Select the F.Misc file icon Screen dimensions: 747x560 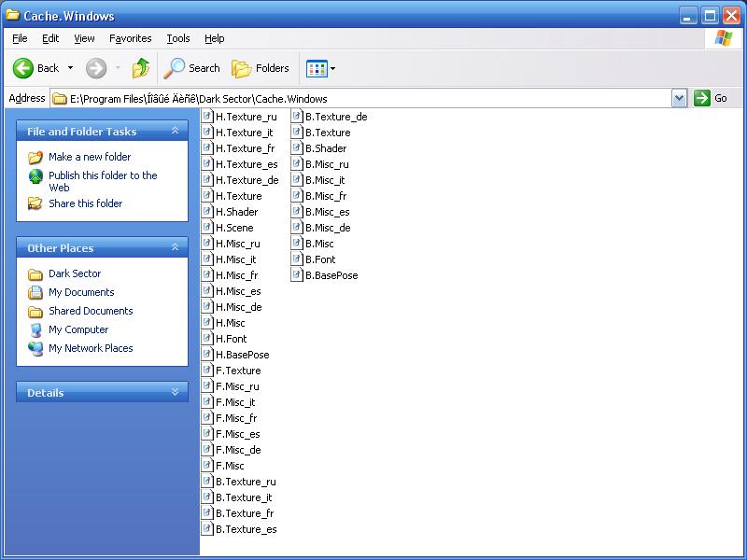[x=206, y=465]
